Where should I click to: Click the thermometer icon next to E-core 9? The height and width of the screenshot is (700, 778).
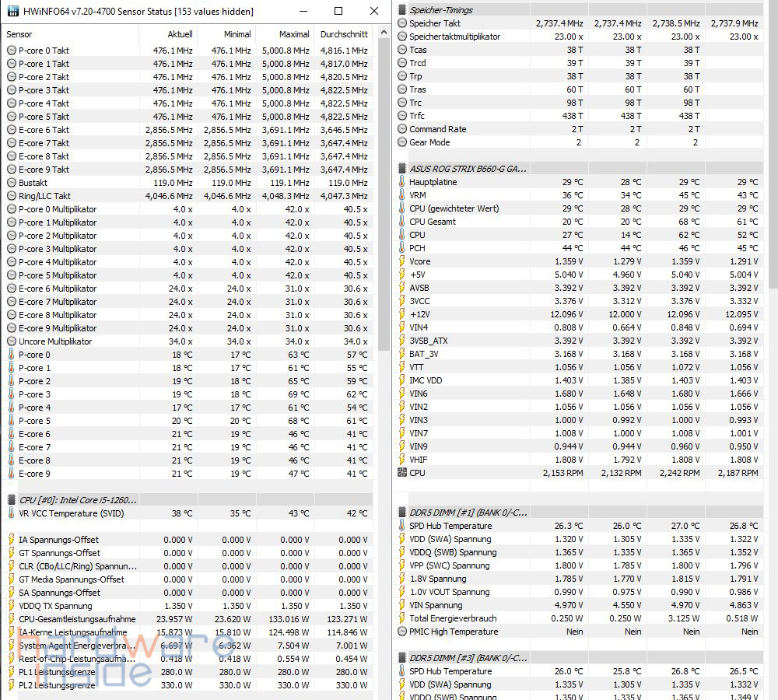pyautogui.click(x=11, y=474)
